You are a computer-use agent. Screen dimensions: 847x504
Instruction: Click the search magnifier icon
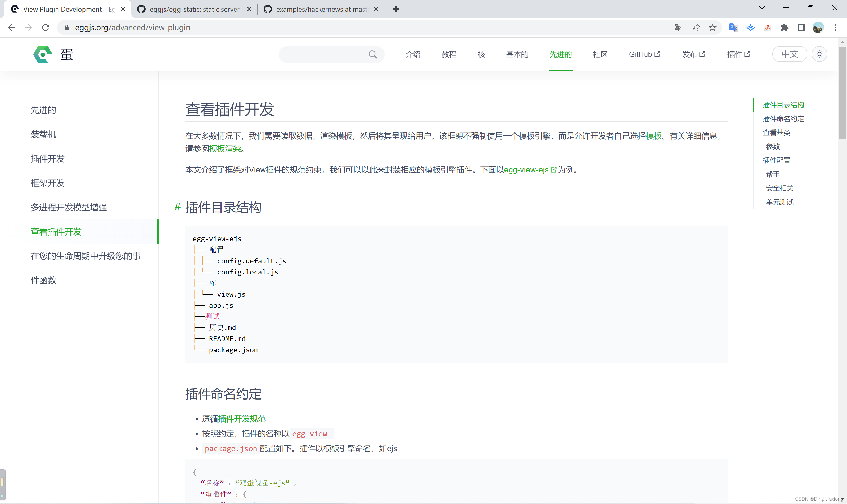[x=372, y=54]
